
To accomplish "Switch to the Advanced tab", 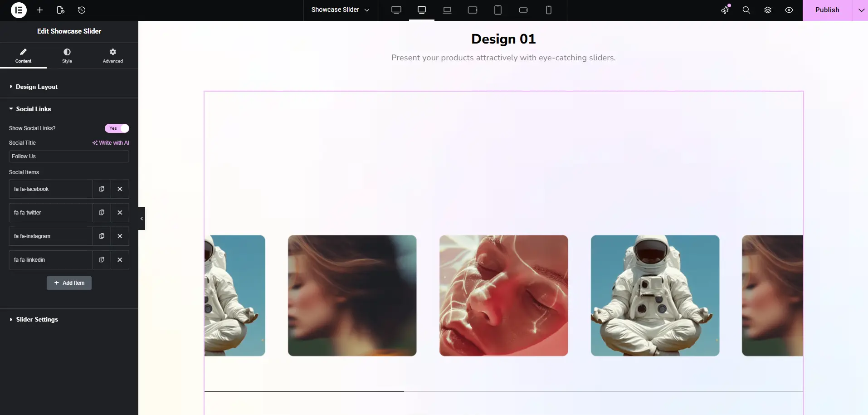I will coord(112,55).
